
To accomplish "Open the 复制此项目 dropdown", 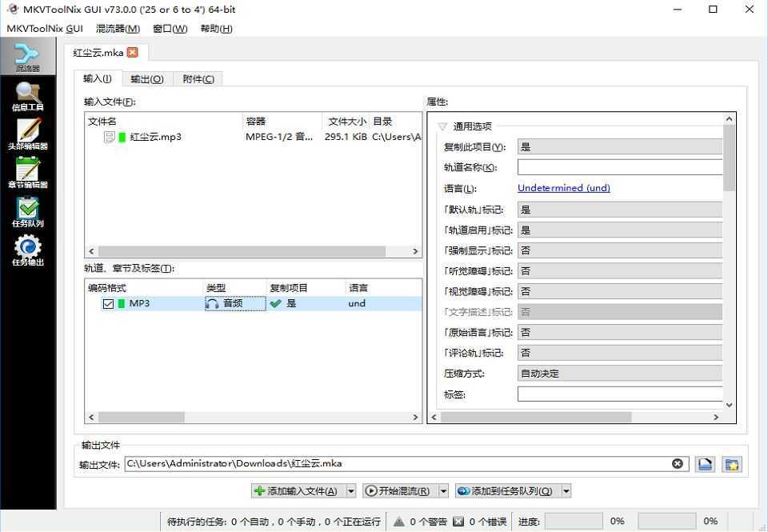I will click(x=619, y=147).
